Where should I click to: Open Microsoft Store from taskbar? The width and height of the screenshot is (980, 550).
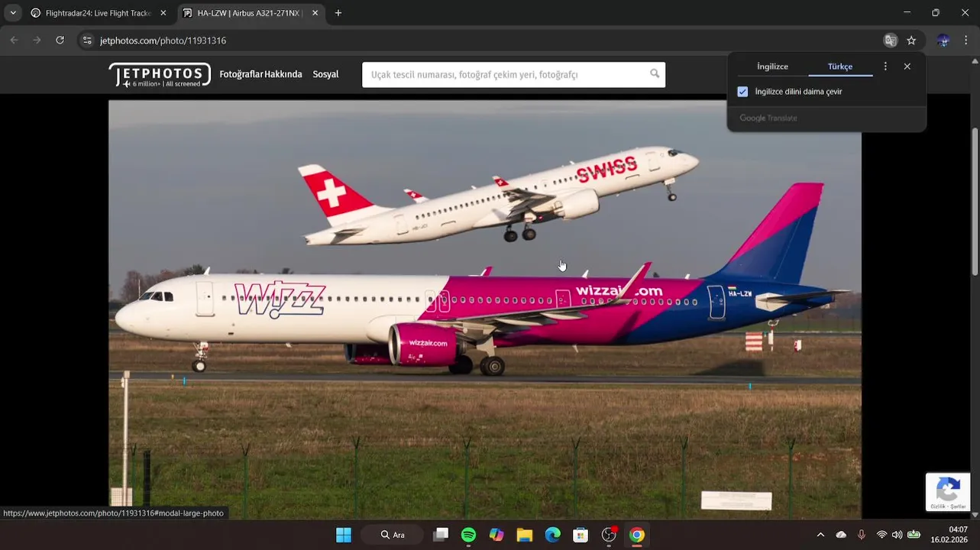(x=581, y=535)
